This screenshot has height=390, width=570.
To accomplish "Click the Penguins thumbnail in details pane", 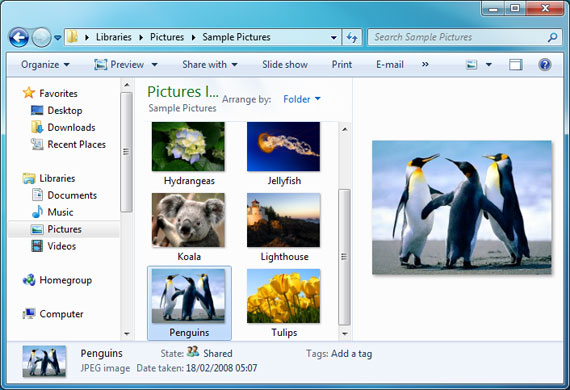I will (44, 361).
